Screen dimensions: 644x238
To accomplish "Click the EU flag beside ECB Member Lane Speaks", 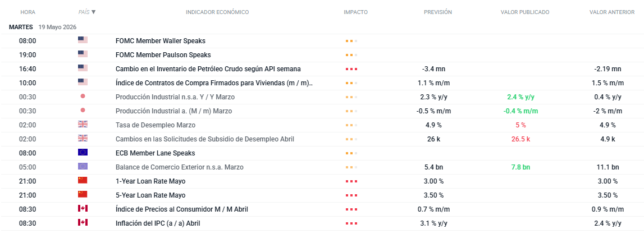I will pyautogui.click(x=83, y=152).
